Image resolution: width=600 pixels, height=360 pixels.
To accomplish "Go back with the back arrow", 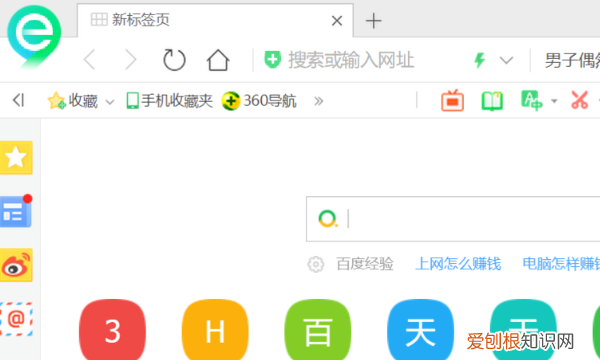I will [x=90, y=60].
